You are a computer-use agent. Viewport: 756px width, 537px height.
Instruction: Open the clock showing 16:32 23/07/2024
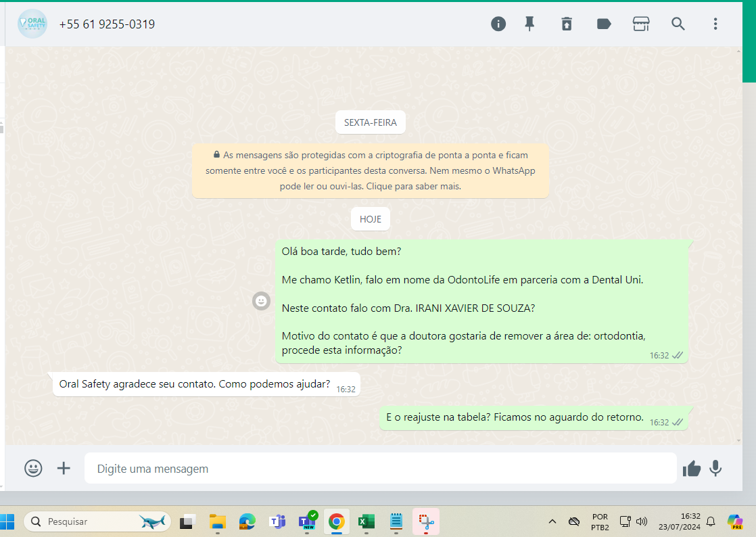point(680,521)
